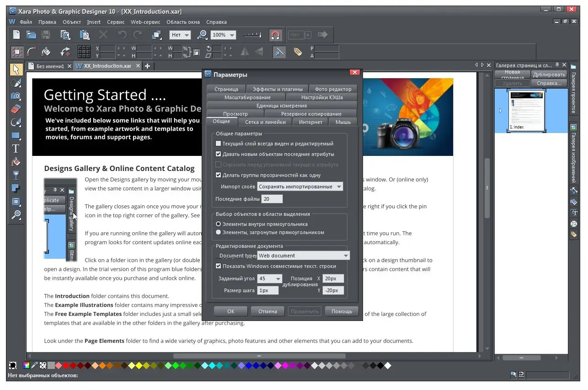
Task: Open a file using the folder icon
Action: [x=31, y=35]
